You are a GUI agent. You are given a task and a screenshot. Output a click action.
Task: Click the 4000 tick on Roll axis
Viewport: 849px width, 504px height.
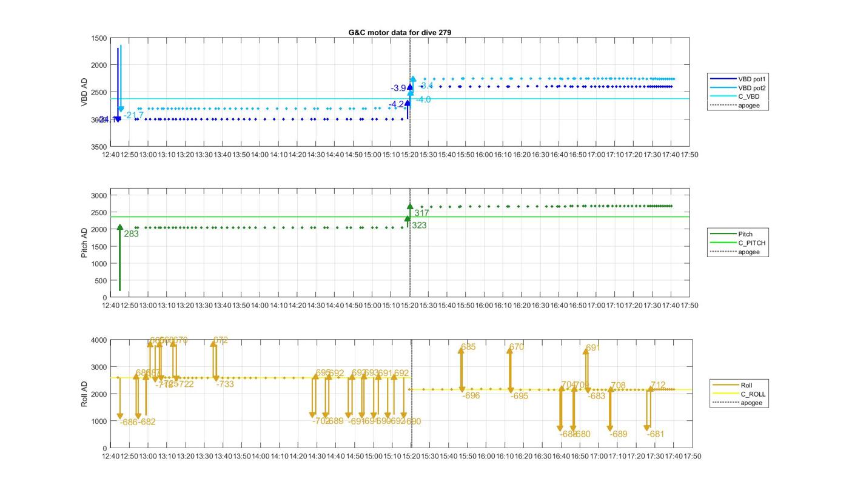99,340
